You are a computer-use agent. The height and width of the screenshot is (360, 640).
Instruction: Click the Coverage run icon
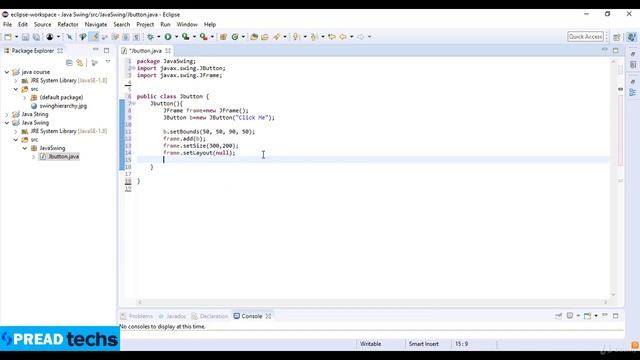point(186,37)
